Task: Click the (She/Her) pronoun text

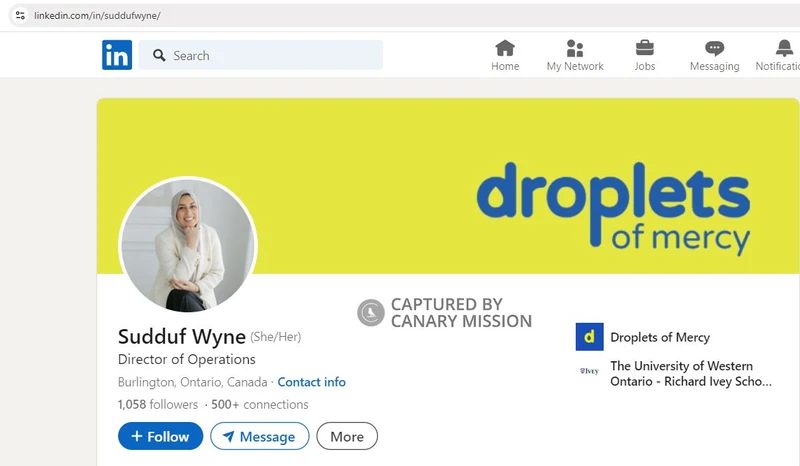Action: pos(276,337)
